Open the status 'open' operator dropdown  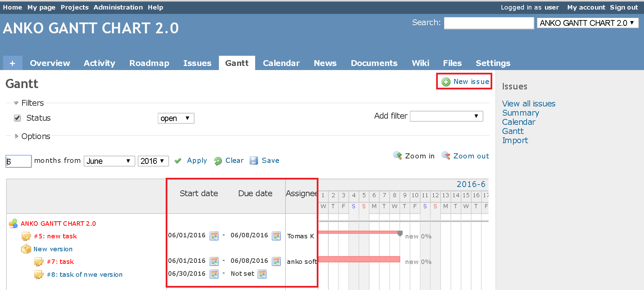pyautogui.click(x=176, y=118)
